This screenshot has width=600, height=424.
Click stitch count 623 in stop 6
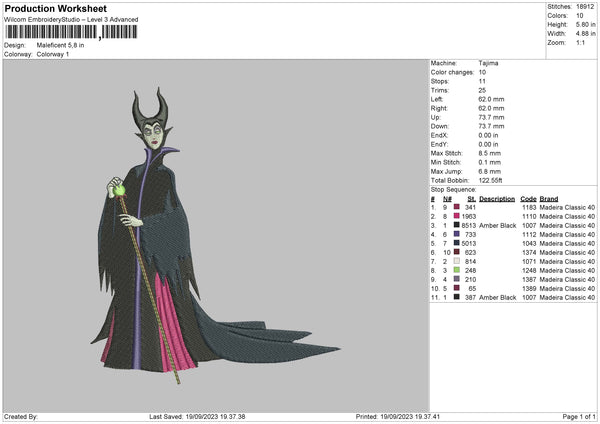(470, 253)
